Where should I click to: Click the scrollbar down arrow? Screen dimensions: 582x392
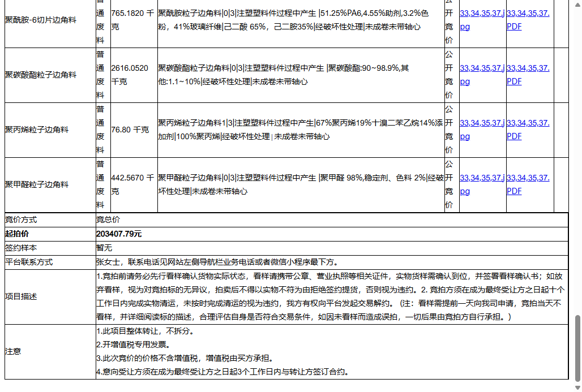(x=577, y=387)
